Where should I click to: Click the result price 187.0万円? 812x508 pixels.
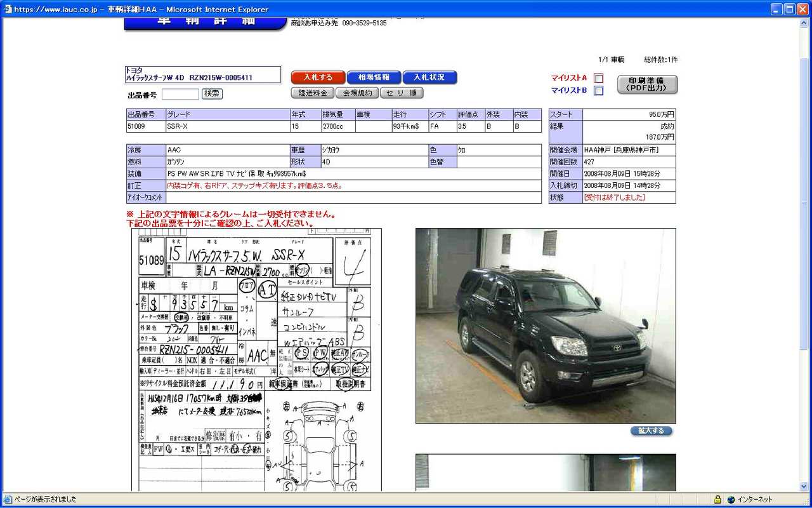pos(660,137)
